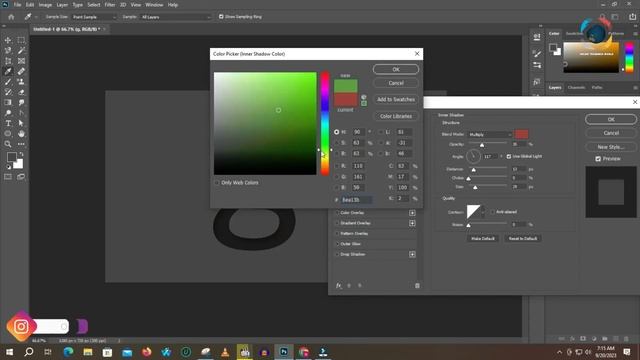Enable the Outer Glow effect checkbox
Viewport: 640px width, 360px height.
(337, 244)
